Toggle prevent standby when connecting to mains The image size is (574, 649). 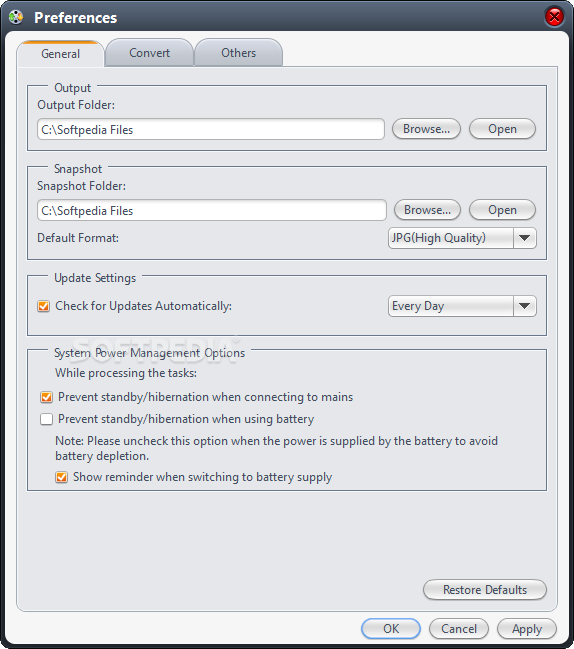(46, 397)
